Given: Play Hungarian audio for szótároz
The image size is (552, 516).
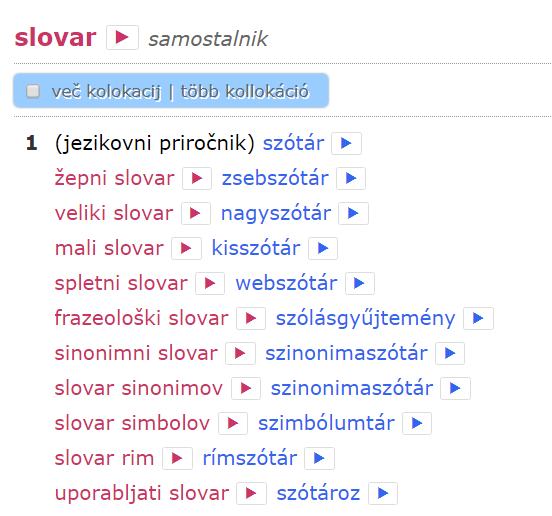Looking at the screenshot, I should pyautogui.click(x=383, y=493).
